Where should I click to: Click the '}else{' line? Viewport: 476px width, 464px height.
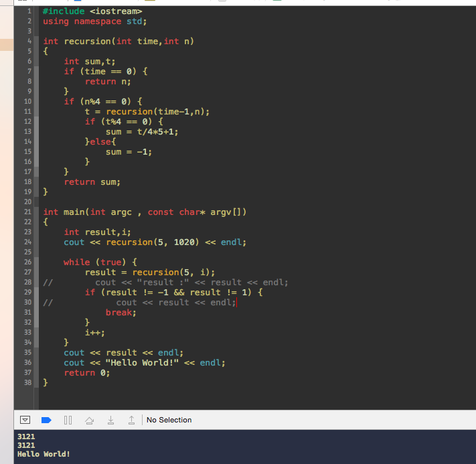(100, 142)
